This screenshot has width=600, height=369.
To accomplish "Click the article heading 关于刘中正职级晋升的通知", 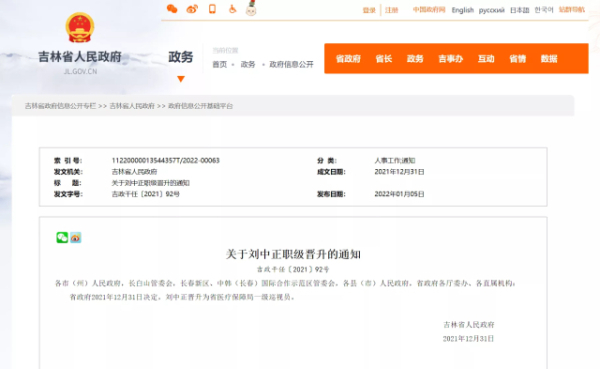I will point(293,254).
